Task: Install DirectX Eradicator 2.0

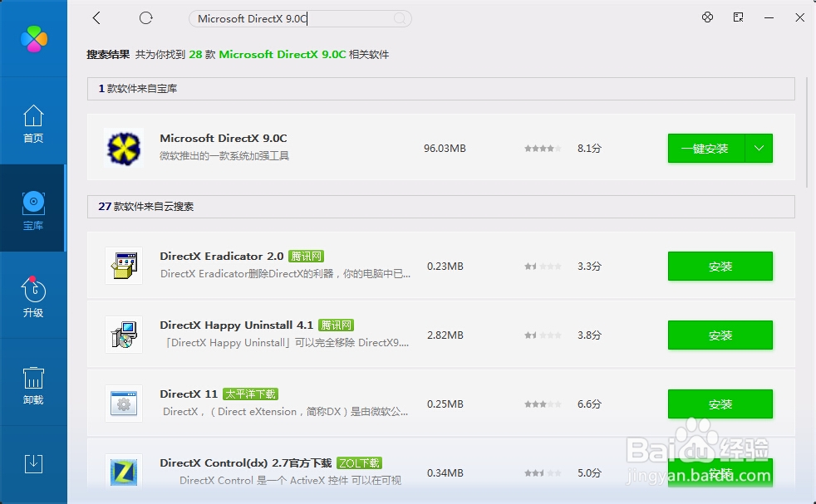Action: point(720,267)
